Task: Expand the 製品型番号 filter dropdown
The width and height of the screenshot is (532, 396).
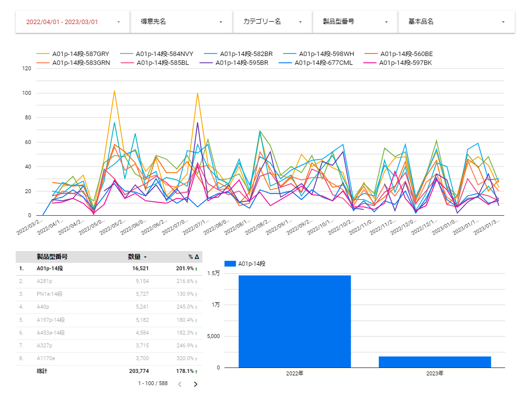Action: tap(355, 22)
